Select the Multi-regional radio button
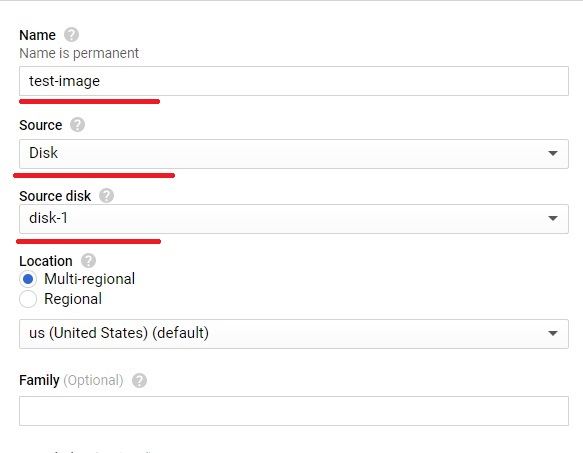The width and height of the screenshot is (583, 453). [28, 279]
